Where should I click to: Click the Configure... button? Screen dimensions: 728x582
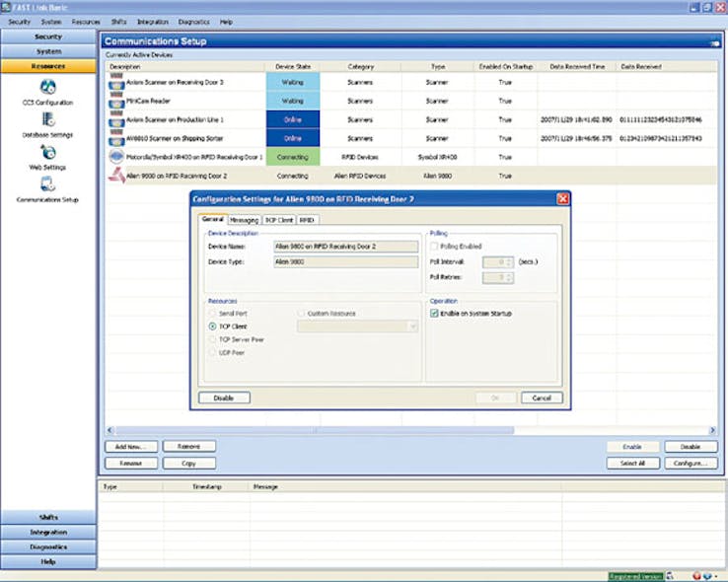point(691,464)
